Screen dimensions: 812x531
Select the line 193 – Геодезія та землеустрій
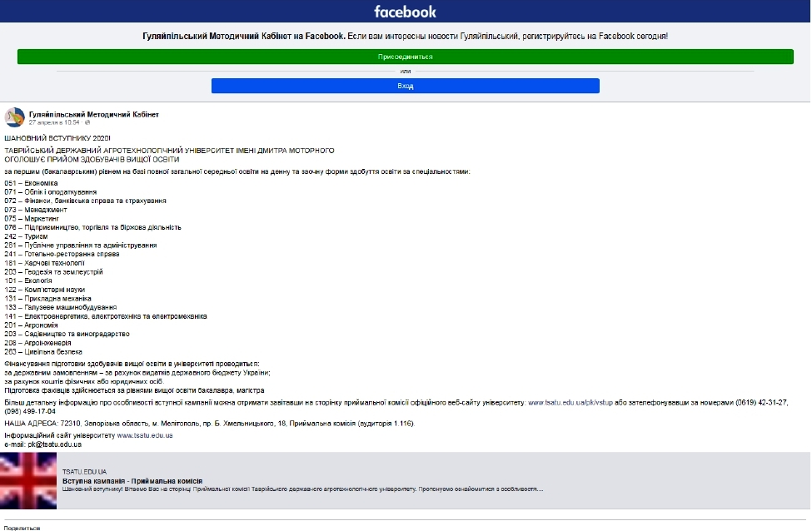[54, 271]
